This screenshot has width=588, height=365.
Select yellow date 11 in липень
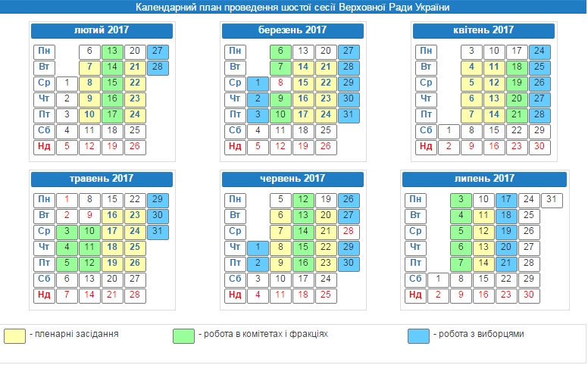[483, 217]
